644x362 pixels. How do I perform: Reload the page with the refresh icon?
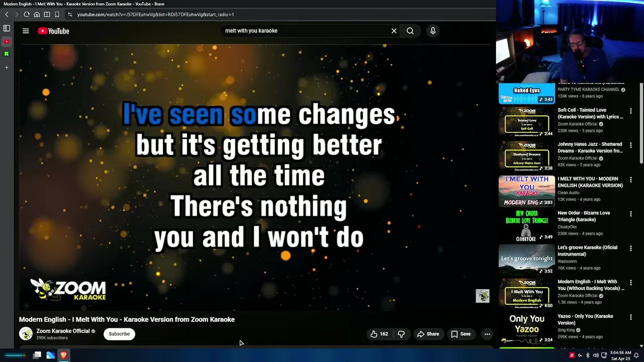click(x=27, y=15)
